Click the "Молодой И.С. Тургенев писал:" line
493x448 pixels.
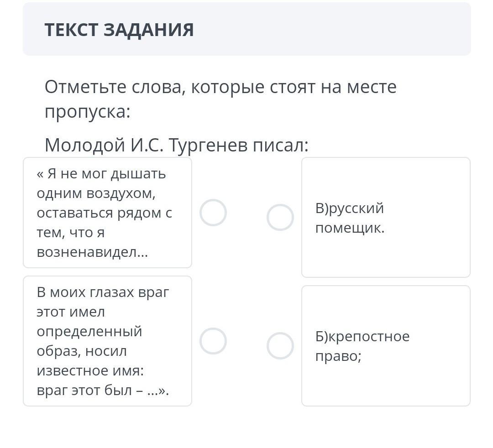click(177, 145)
